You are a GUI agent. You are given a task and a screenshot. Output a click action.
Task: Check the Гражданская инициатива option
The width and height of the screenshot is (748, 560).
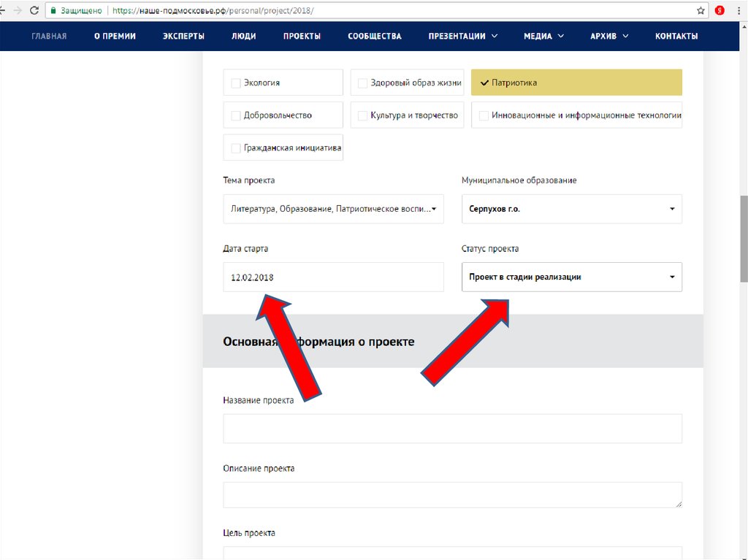236,148
